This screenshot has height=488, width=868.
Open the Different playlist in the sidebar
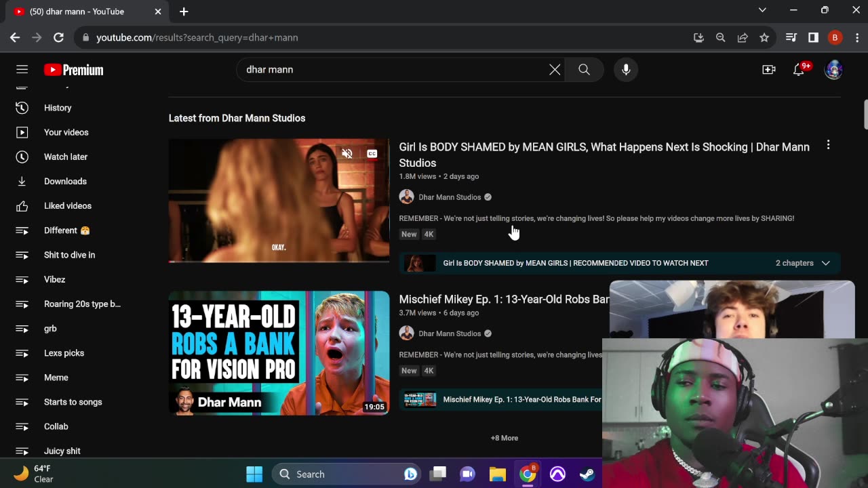click(67, 230)
